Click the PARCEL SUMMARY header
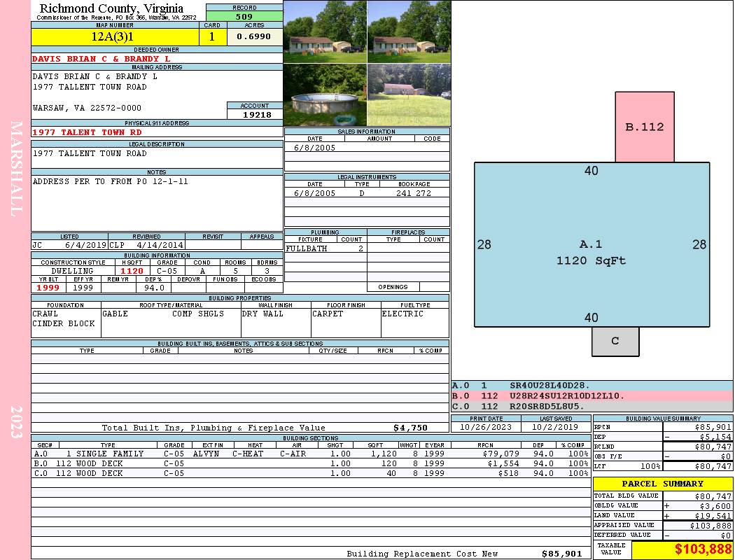 pos(663,484)
